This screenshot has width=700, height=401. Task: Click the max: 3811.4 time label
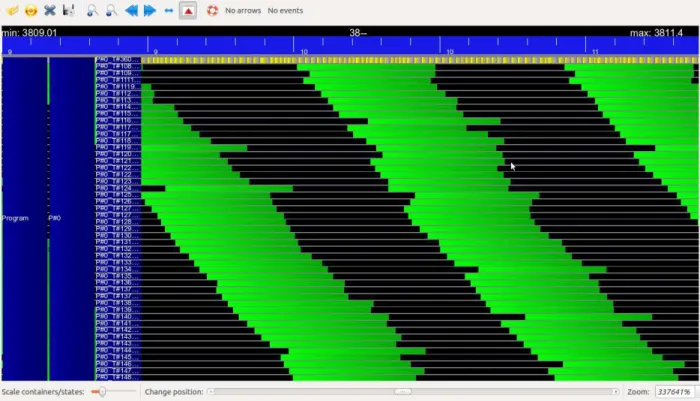pos(656,33)
